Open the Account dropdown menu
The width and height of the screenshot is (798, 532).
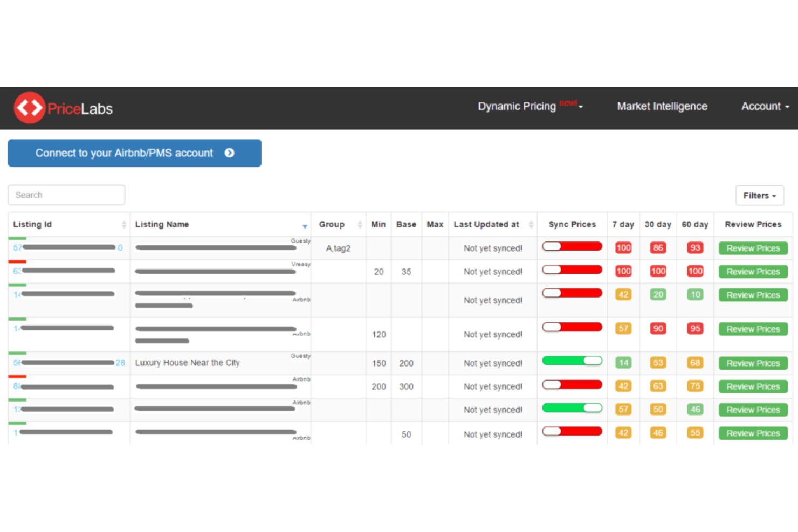point(765,106)
